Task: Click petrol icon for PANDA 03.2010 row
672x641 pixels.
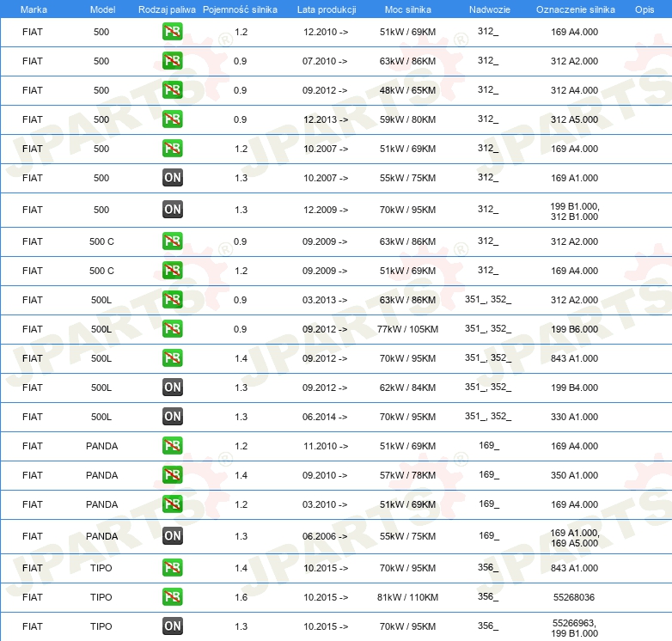Action: (172, 504)
